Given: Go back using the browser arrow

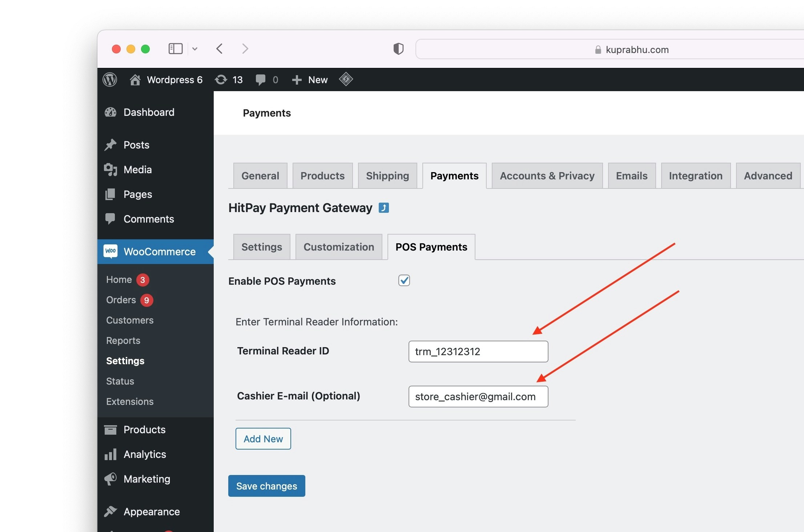Looking at the screenshot, I should [219, 49].
